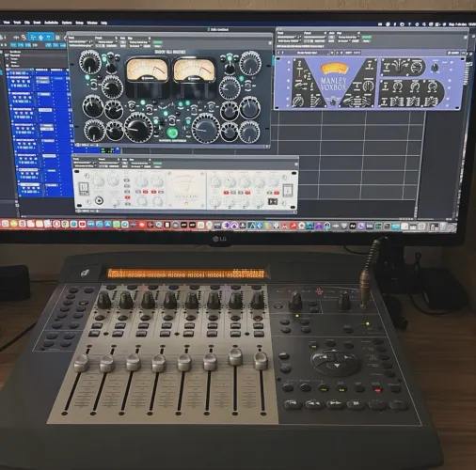Open the preset dropdown in Manley plugin header
The width and height of the screenshot is (476, 470).
click(315, 37)
